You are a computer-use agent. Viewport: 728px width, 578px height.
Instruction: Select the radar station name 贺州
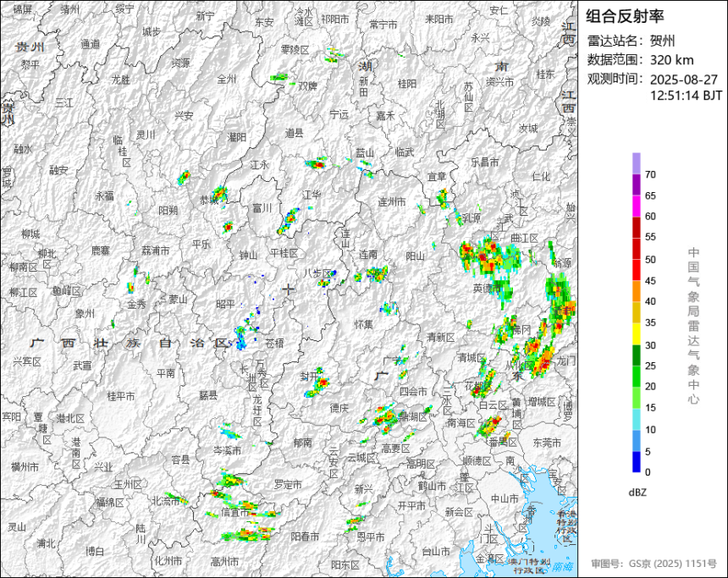[x=663, y=41]
